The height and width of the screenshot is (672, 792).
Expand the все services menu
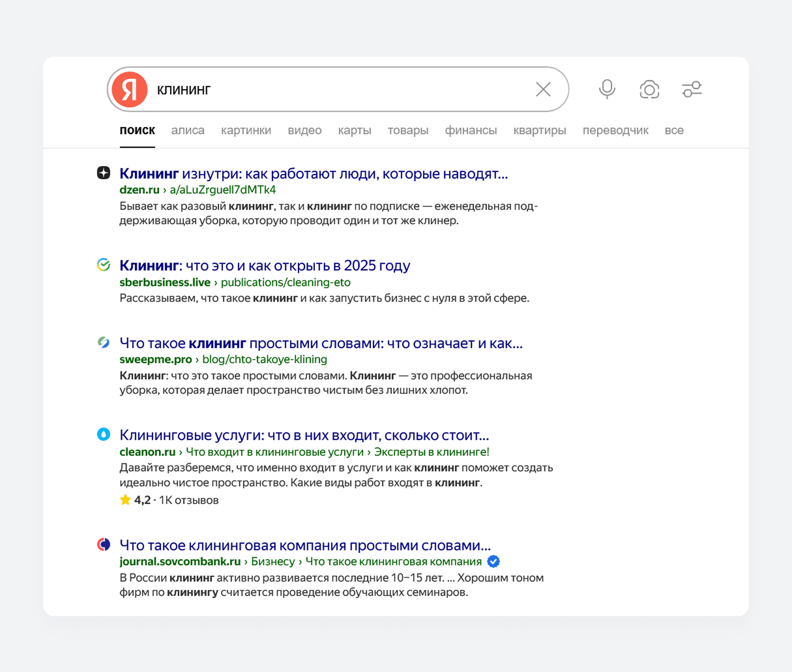(674, 130)
